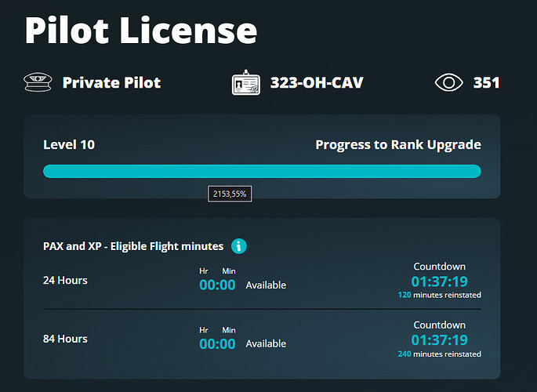Screen dimensions: 537x392
Task: Click the 351 views count
Action: pos(486,82)
